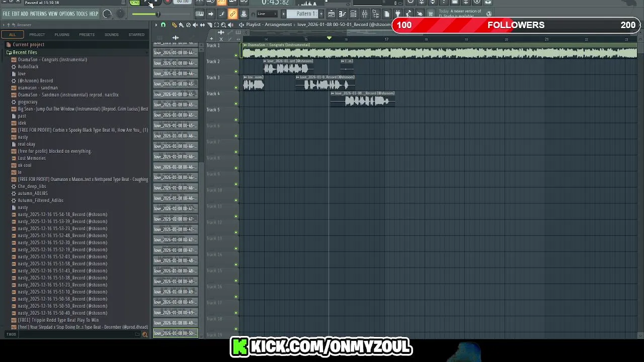Click the master pitch knob

[x=121, y=14]
